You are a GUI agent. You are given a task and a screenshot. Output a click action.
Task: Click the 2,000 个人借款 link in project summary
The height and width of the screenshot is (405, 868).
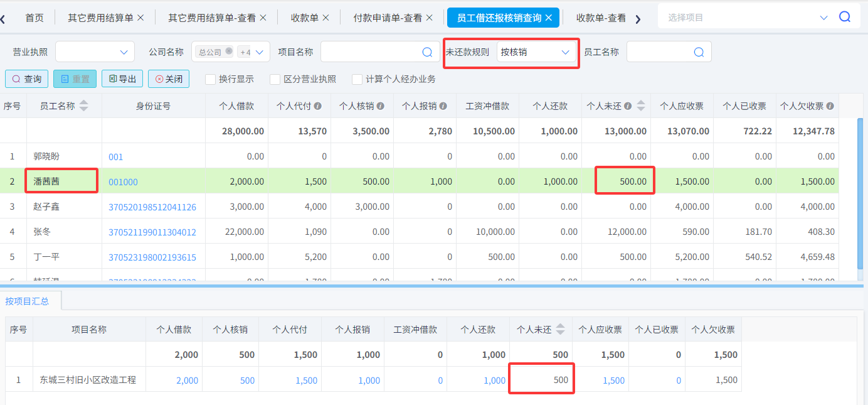[187, 381]
